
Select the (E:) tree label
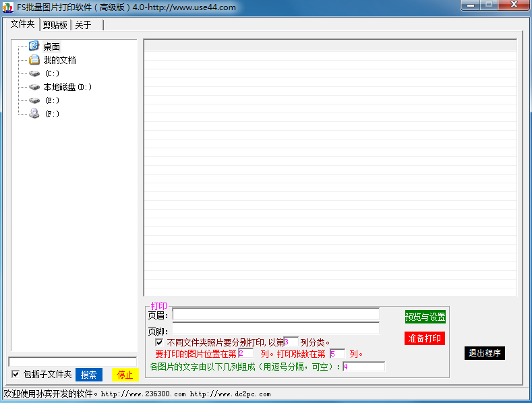pyautogui.click(x=52, y=100)
